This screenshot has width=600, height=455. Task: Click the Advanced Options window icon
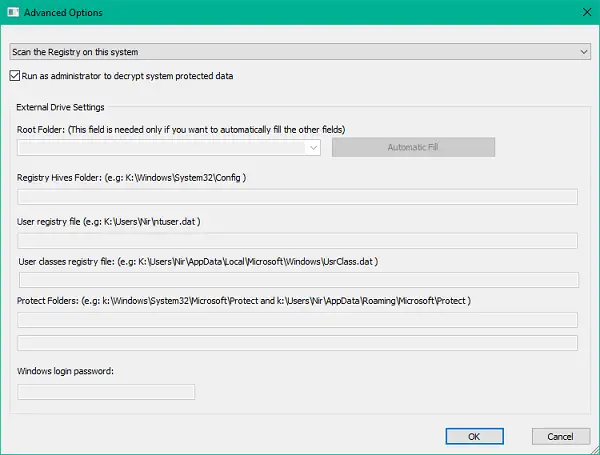point(13,12)
